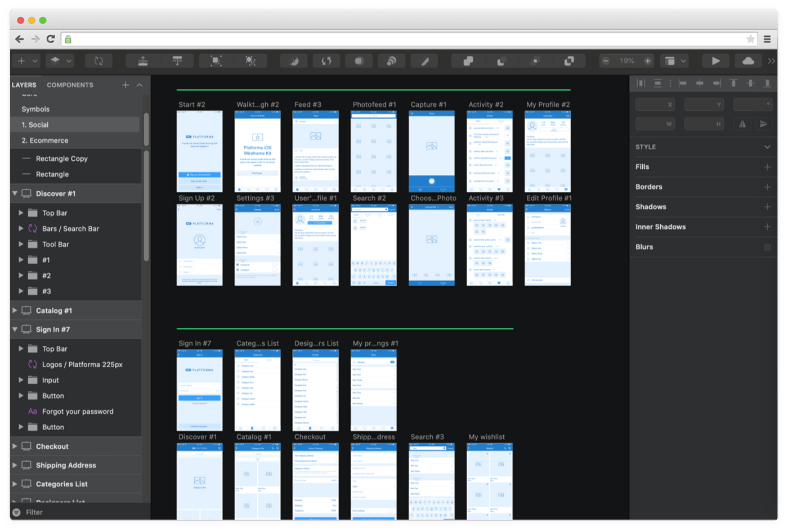The width and height of the screenshot is (788, 532).
Task: Bring the layer Forward with toolbar icon
Action: coord(143,61)
